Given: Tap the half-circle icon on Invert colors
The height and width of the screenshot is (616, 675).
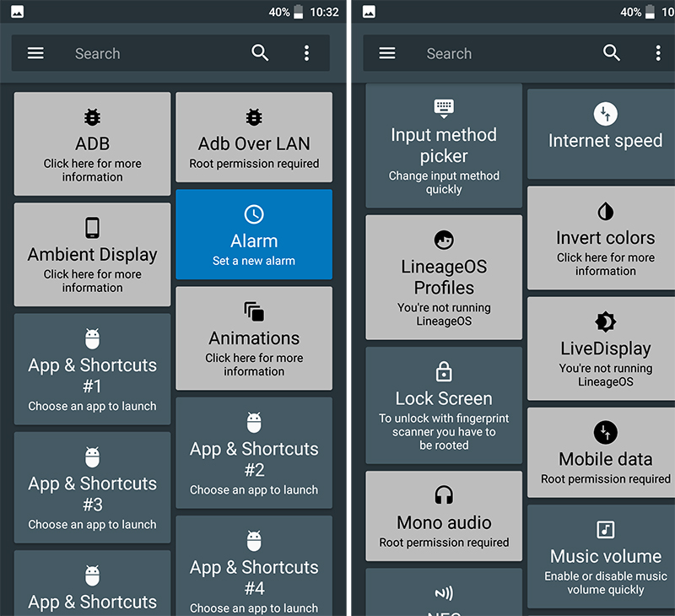Looking at the screenshot, I should [606, 211].
